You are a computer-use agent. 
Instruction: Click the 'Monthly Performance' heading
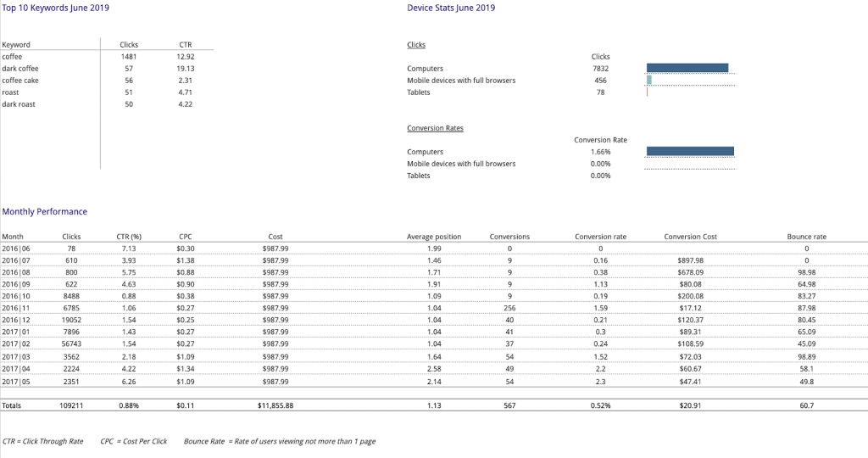pos(45,211)
